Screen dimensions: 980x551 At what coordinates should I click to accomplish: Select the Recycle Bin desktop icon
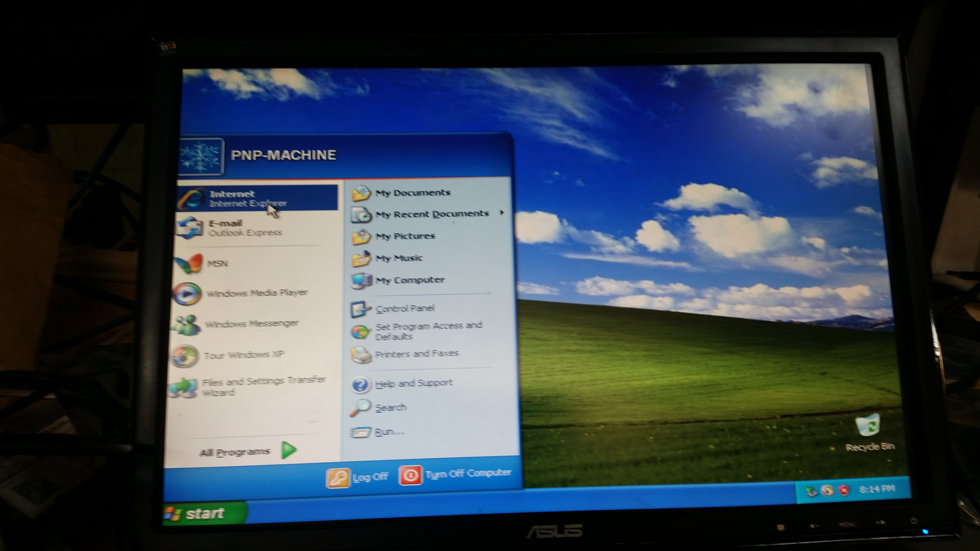pos(869,425)
